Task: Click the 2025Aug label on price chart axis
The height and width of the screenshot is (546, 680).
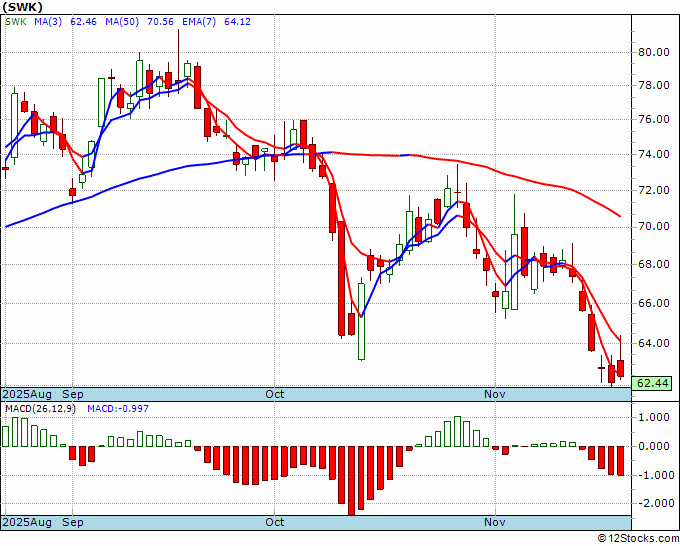Action: pos(27,394)
